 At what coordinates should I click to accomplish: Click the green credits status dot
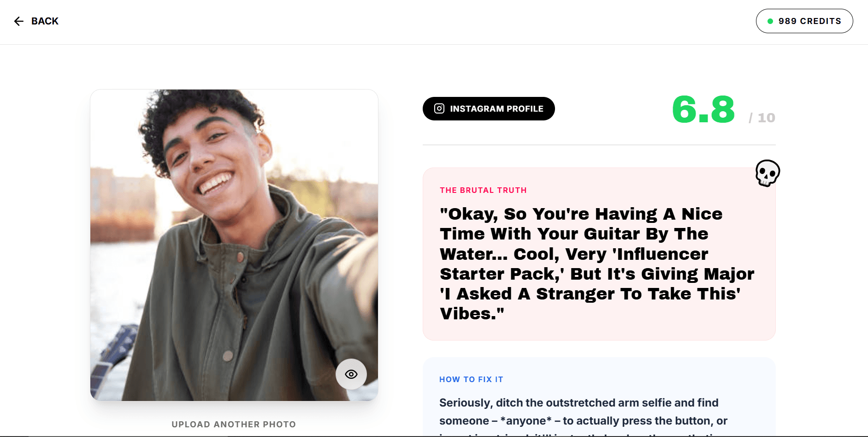[770, 21]
